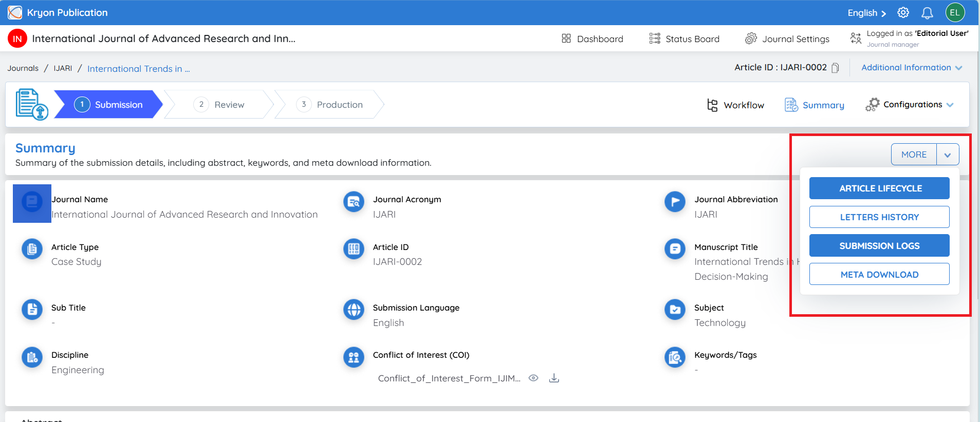Open the EL user avatar menu
The width and height of the screenshot is (980, 422).
click(x=955, y=13)
